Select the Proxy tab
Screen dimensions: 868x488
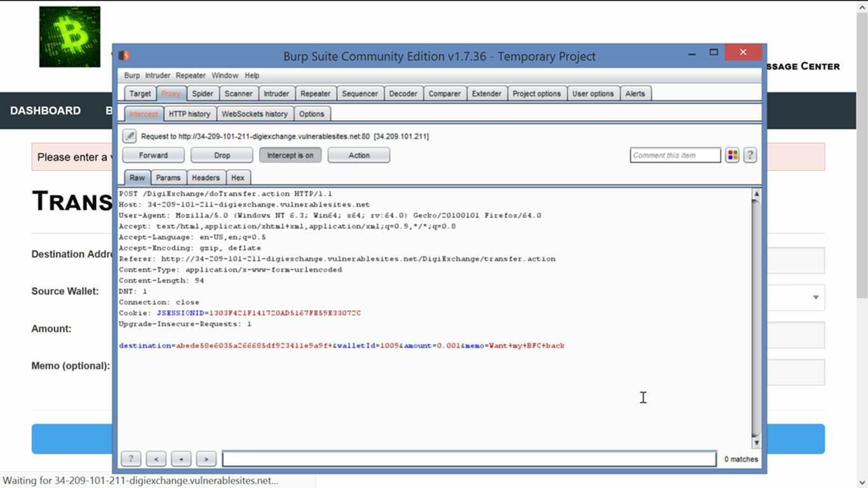pos(171,93)
